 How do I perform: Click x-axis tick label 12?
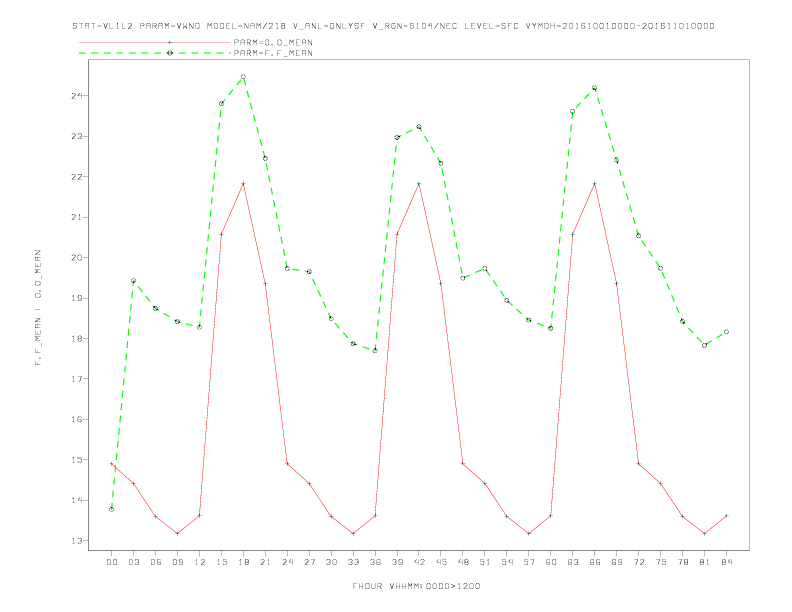pos(200,562)
